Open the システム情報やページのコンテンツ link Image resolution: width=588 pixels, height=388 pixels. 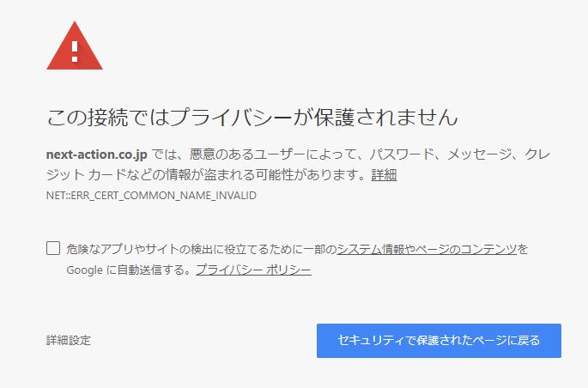[x=427, y=249]
